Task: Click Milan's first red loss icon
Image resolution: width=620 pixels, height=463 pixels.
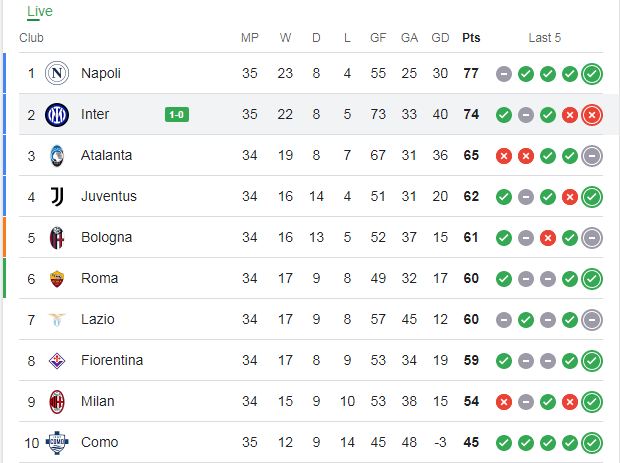Action: (504, 402)
